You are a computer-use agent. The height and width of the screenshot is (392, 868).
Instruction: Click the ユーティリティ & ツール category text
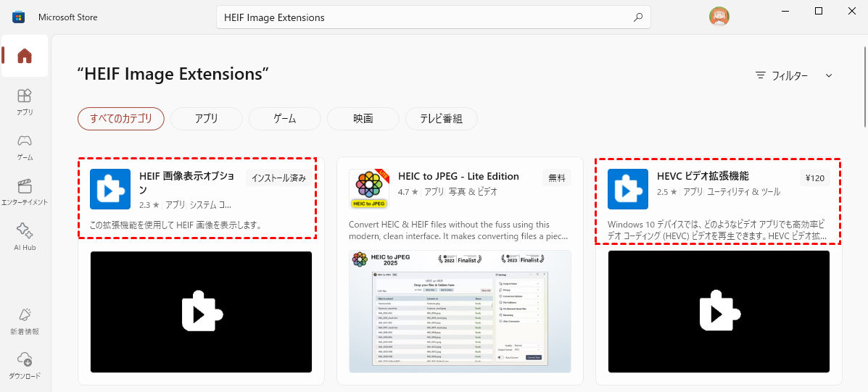744,192
